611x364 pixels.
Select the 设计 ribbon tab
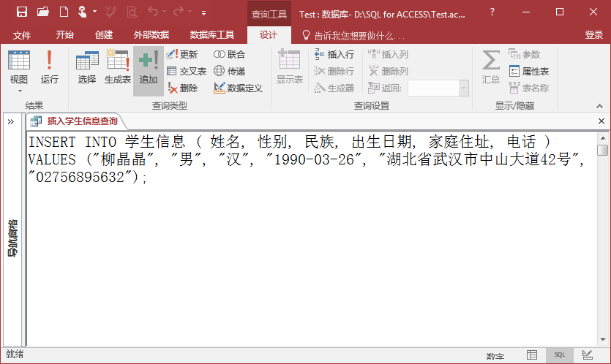(x=269, y=35)
